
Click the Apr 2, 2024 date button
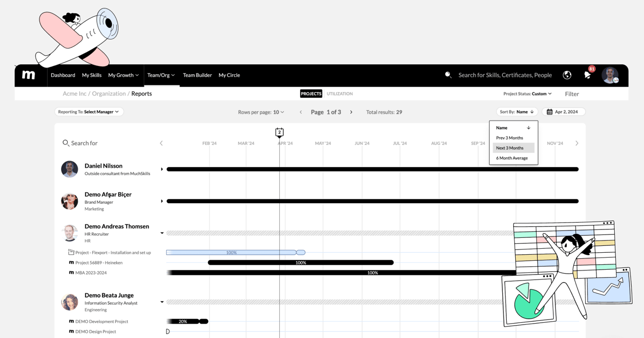(564, 112)
